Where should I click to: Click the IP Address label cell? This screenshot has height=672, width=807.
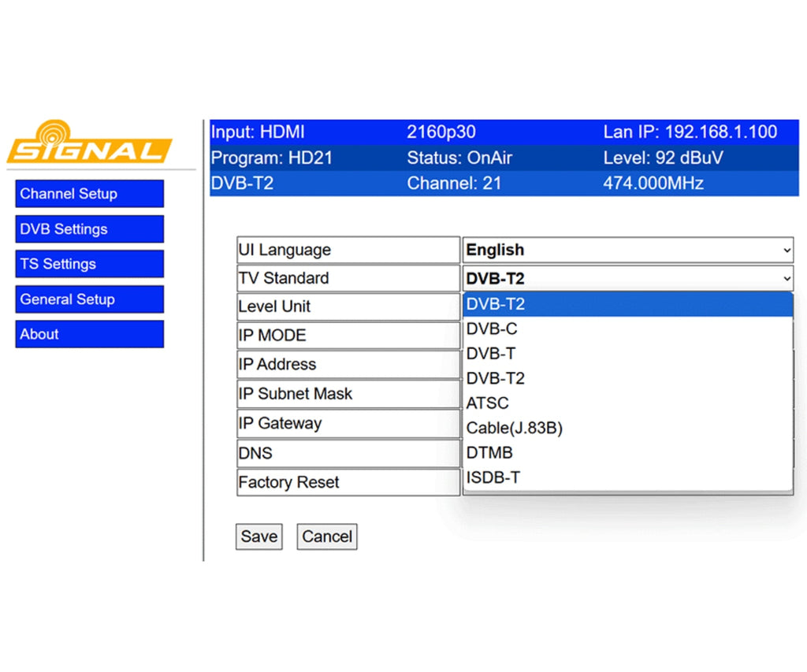coord(348,364)
